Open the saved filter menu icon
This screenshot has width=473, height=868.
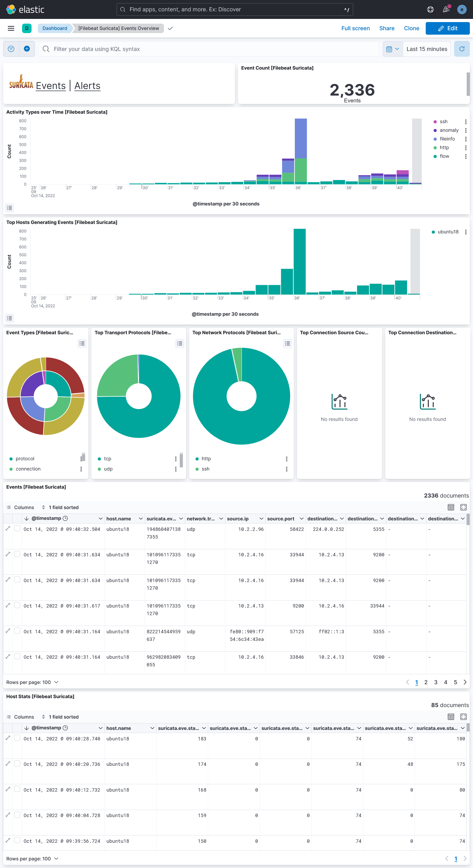11,49
